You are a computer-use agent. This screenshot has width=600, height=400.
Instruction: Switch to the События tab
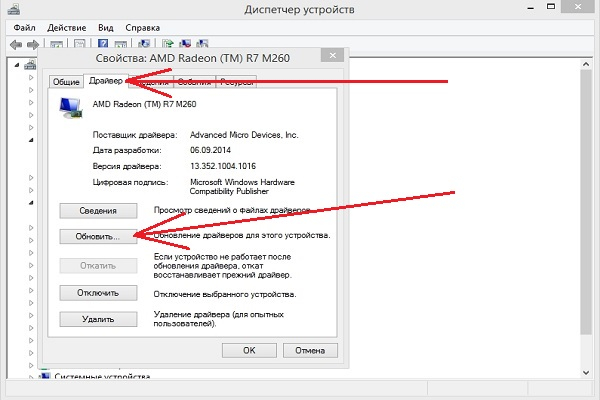194,82
